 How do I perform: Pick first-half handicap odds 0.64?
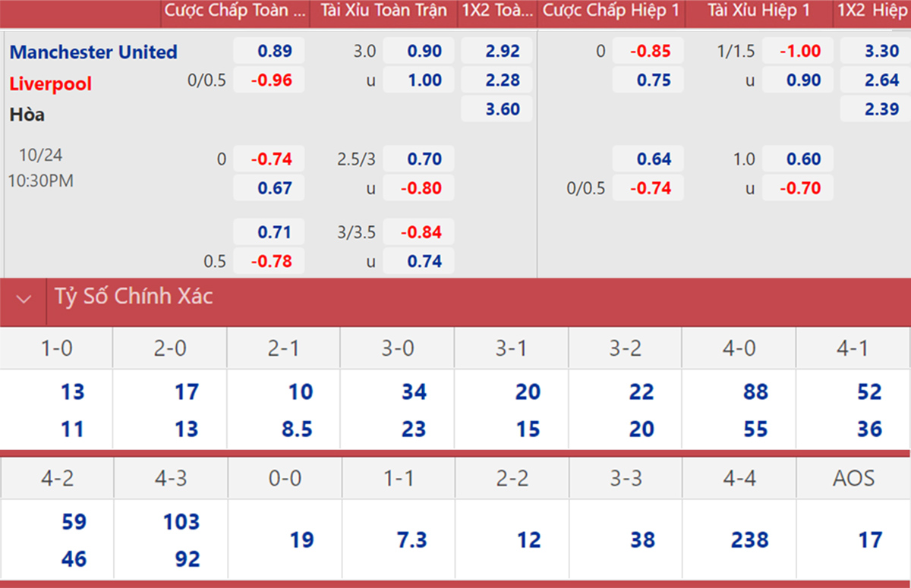pyautogui.click(x=648, y=159)
